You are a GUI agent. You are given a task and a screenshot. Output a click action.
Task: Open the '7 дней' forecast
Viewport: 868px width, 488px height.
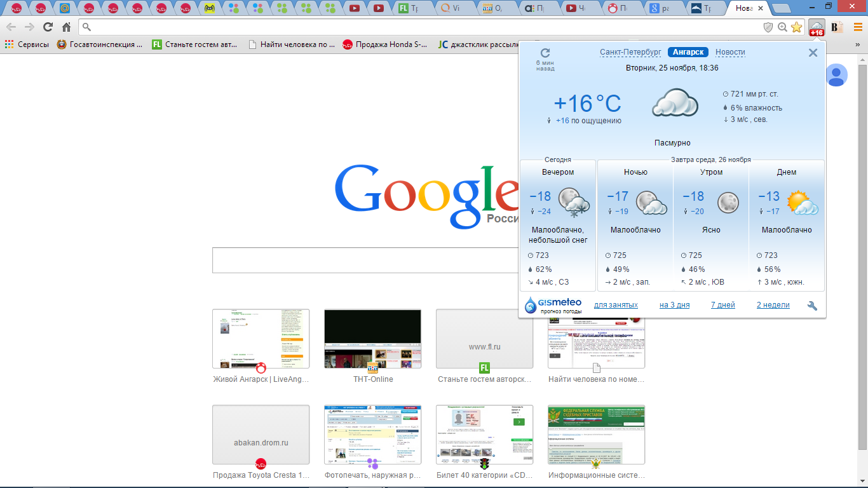(722, 305)
